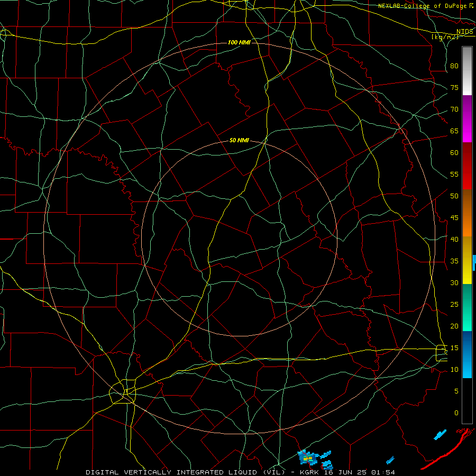Select the brown-orange segment of the color scale
This screenshot has height=476, width=476.
coord(467,213)
